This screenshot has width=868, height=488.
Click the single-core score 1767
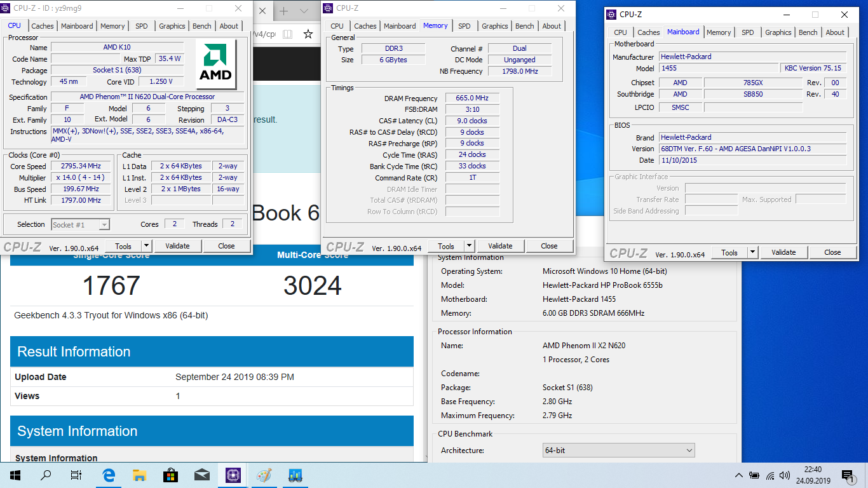click(112, 286)
